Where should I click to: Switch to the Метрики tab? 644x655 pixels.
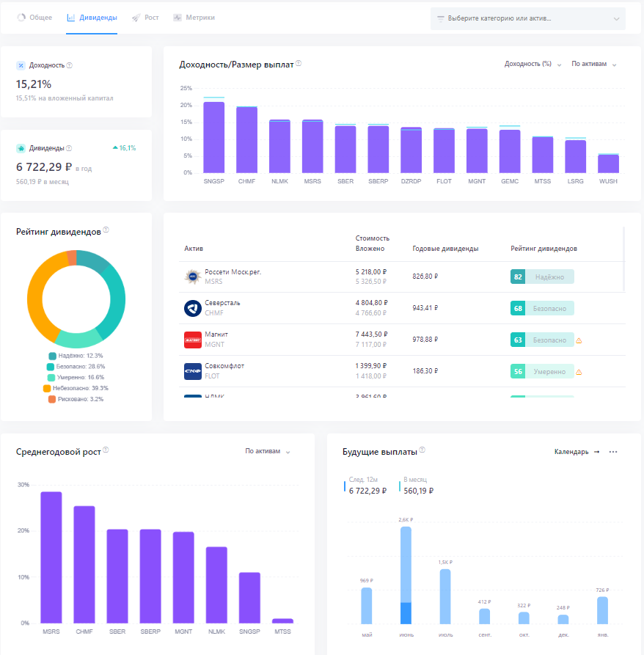(194, 18)
